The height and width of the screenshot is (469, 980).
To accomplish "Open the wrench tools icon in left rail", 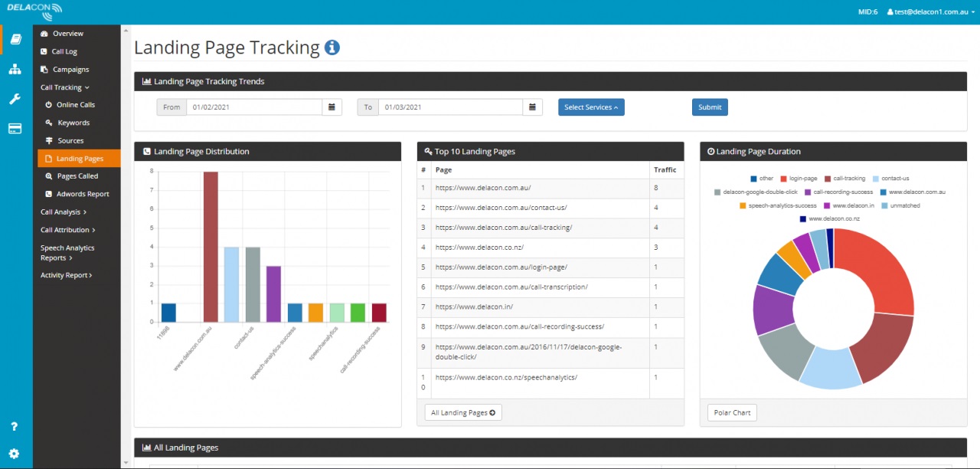I will point(15,100).
